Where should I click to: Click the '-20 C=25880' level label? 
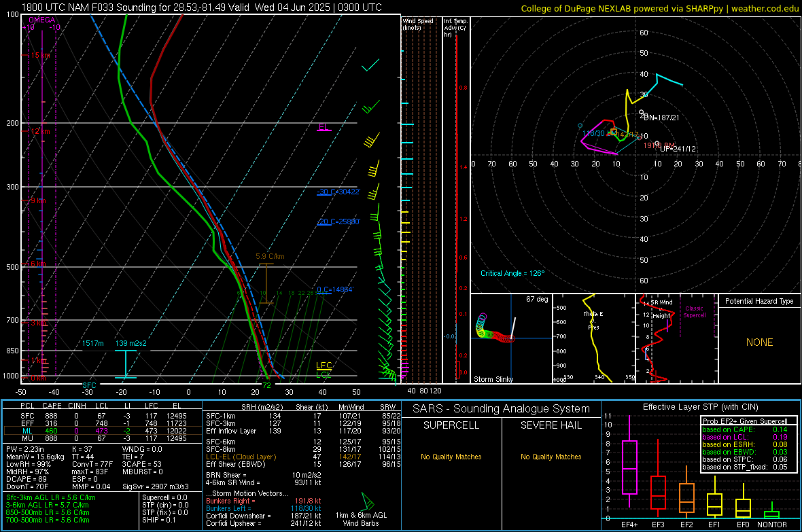coord(338,221)
